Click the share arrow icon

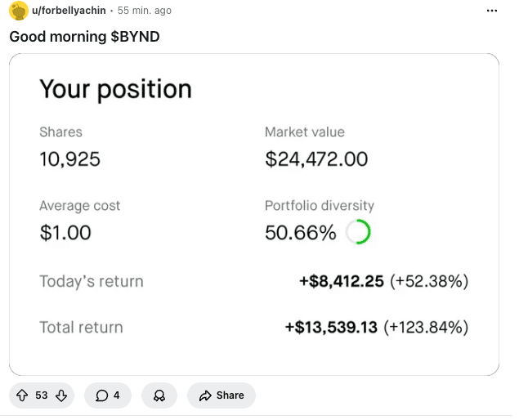coord(205,395)
